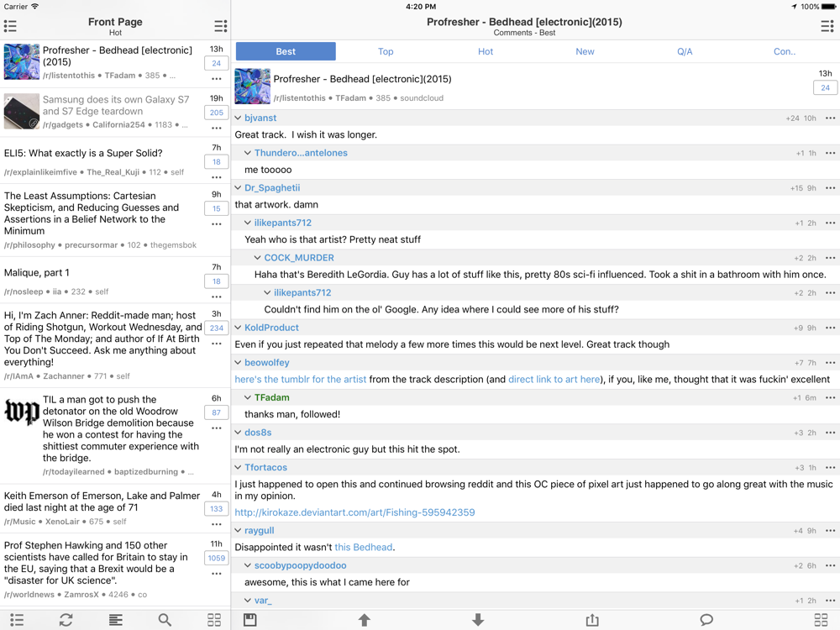Collapse the Dr_Spaghetii comment thread
840x630 pixels.
[x=238, y=188]
